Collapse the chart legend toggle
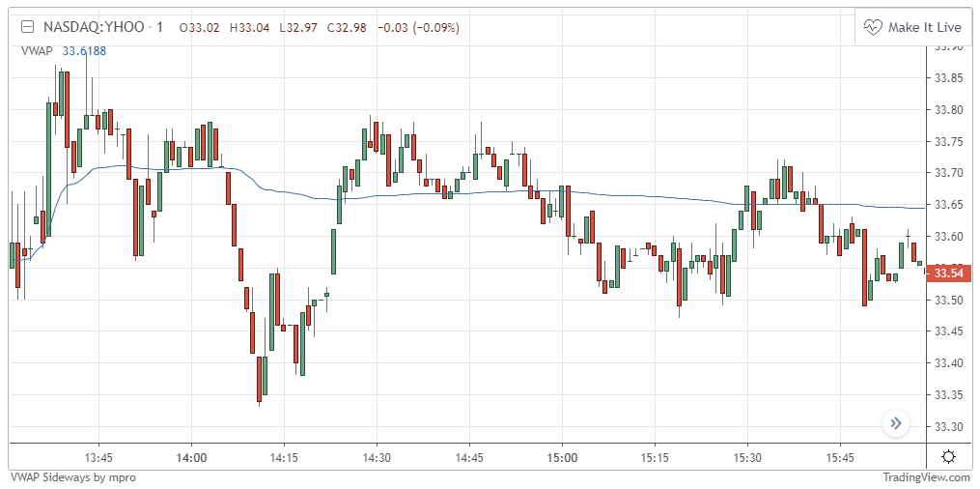This screenshot has height=489, width=980. click(x=29, y=28)
